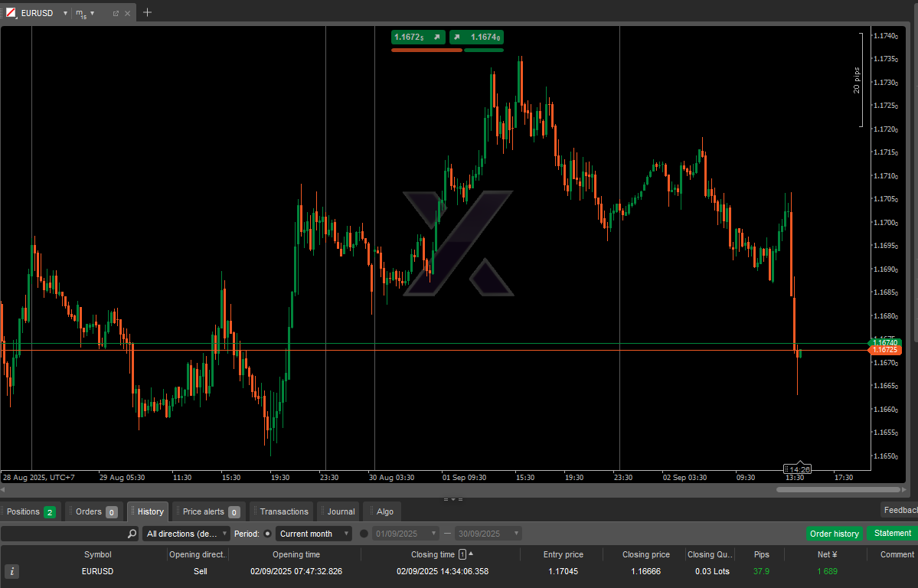
Task: Select the Period preset radio button
Action: click(x=267, y=534)
